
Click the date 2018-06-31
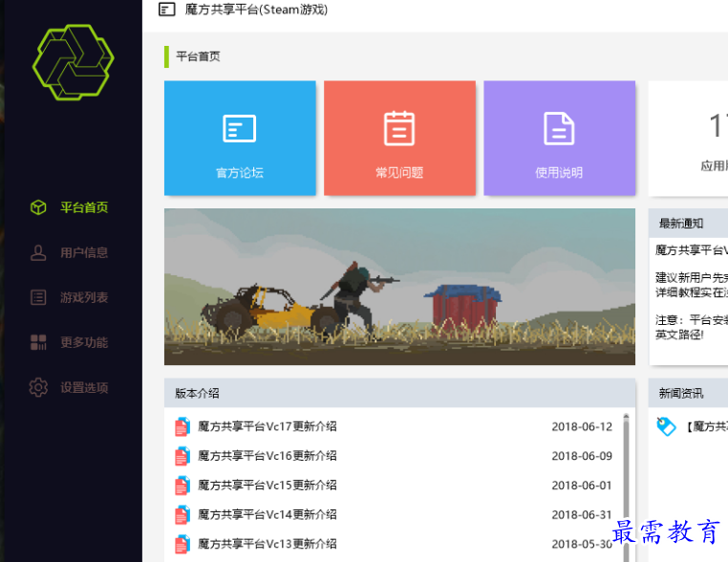click(582, 514)
